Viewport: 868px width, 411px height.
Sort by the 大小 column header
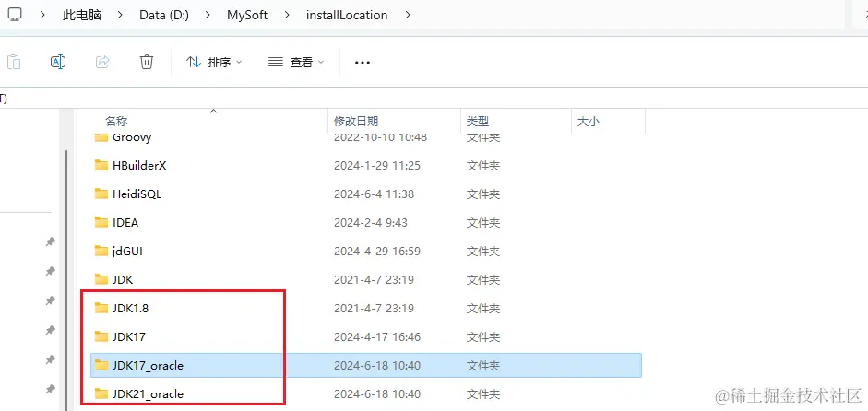click(588, 121)
